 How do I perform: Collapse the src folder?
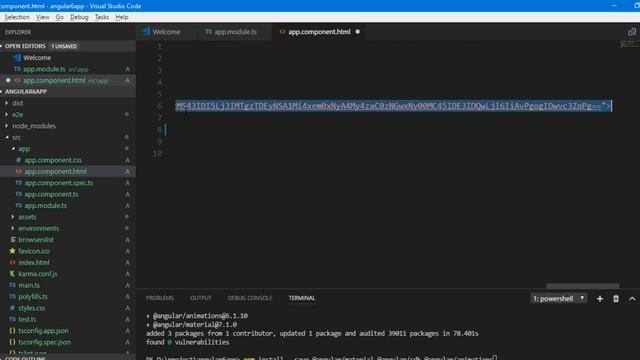click(16, 138)
